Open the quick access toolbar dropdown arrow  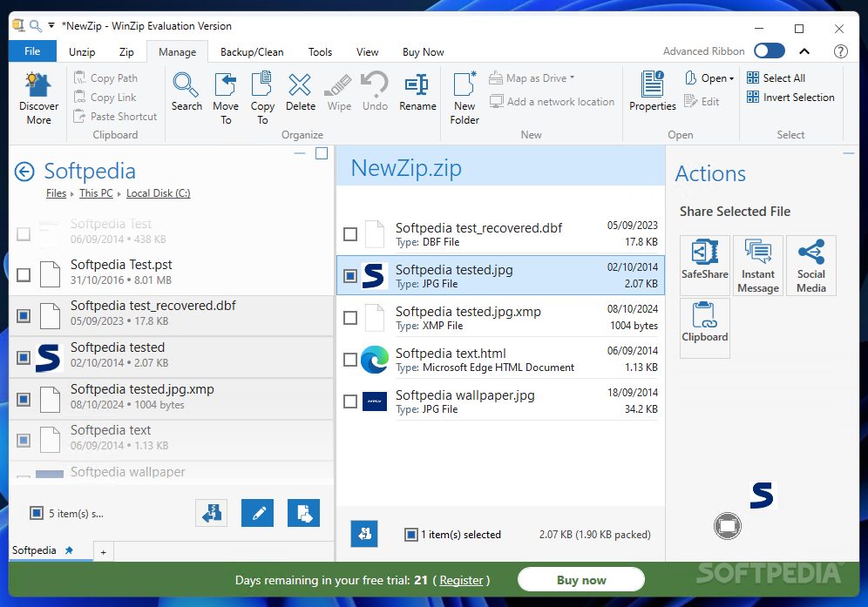click(51, 25)
